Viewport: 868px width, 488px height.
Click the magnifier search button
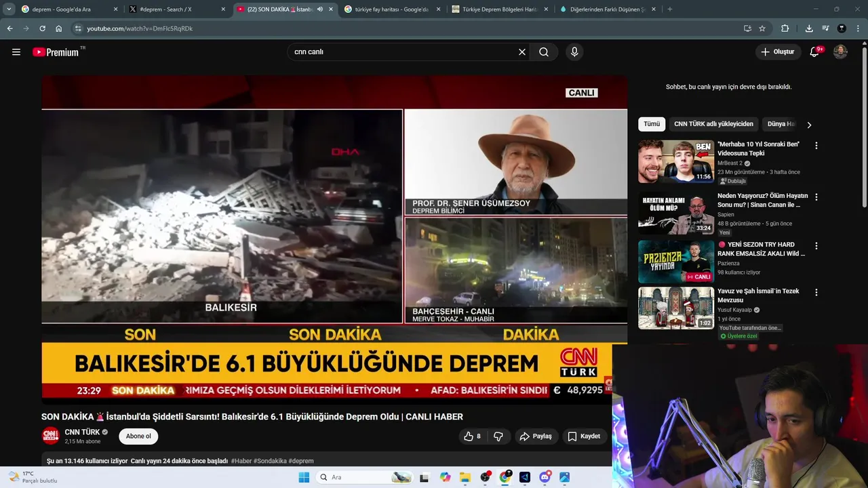(x=544, y=52)
